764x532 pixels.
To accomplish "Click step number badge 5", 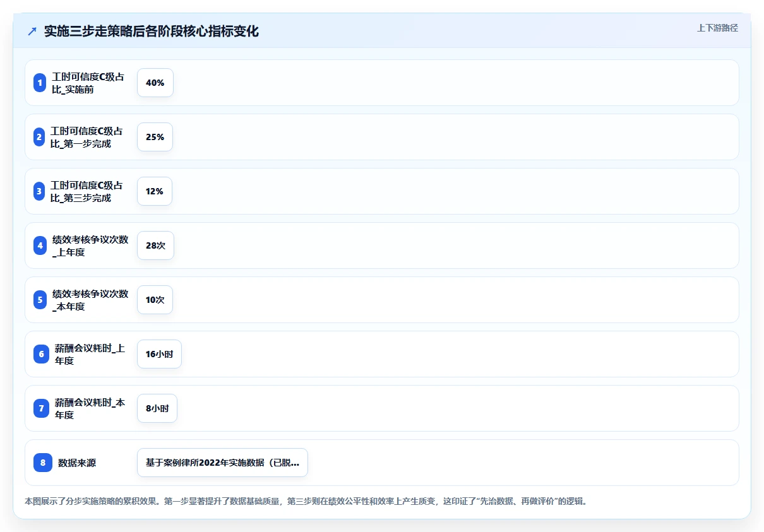I will click(40, 300).
